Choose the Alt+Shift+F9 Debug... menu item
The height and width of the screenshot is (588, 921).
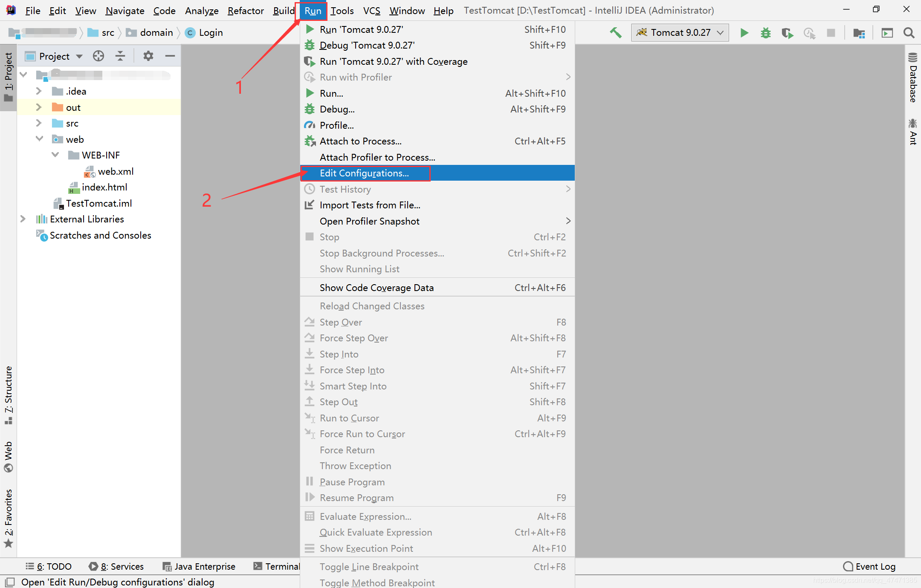(437, 109)
